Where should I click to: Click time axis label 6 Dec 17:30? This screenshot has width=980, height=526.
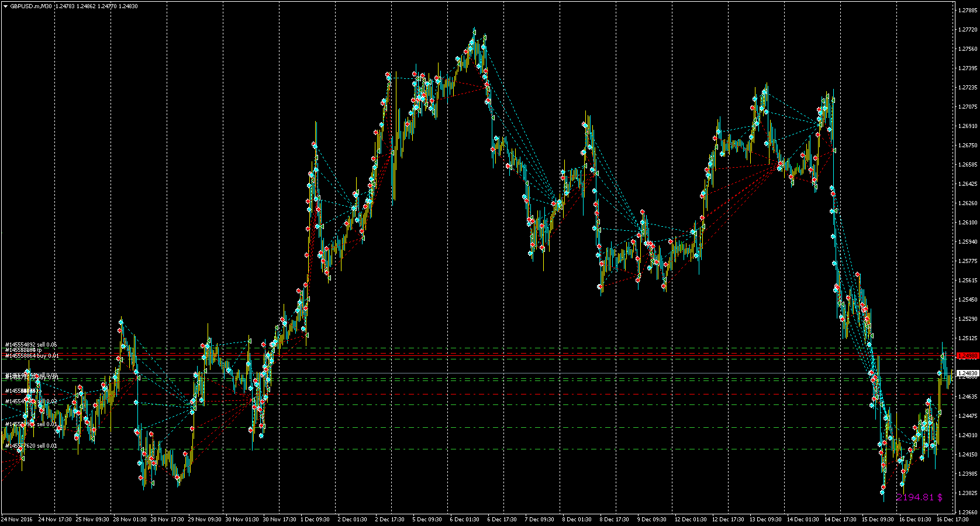[x=503, y=520]
